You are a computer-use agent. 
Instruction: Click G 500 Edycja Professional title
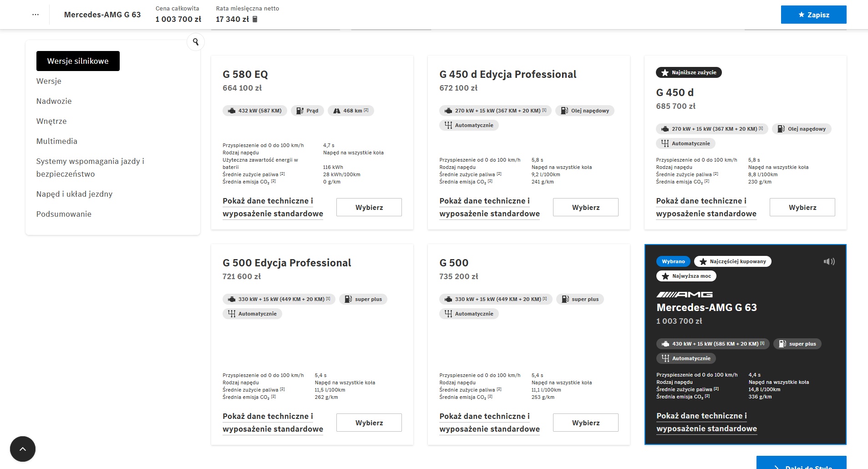point(287,263)
